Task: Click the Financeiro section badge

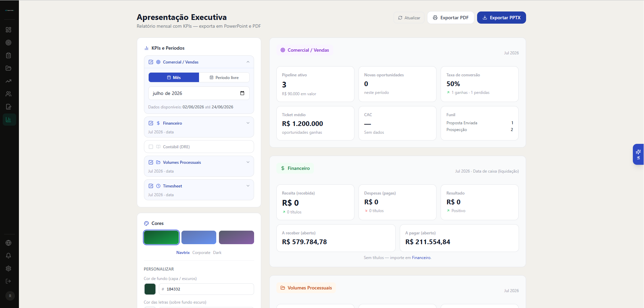Action: [x=295, y=168]
